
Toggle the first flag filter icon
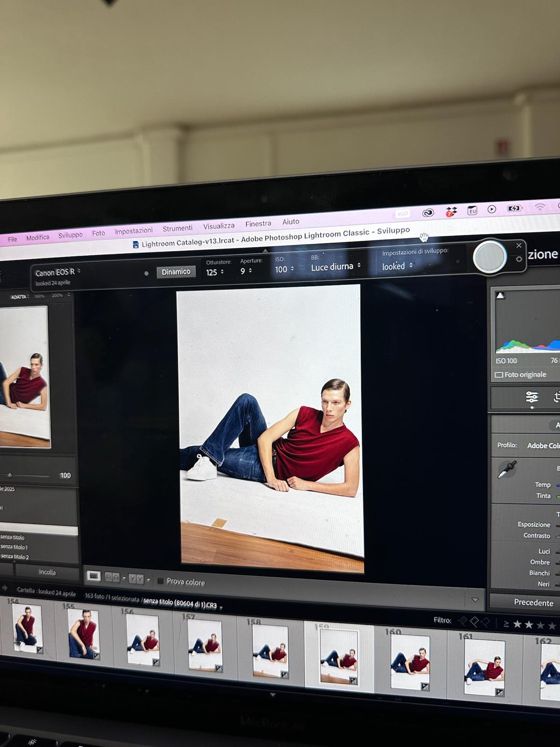click(x=462, y=621)
